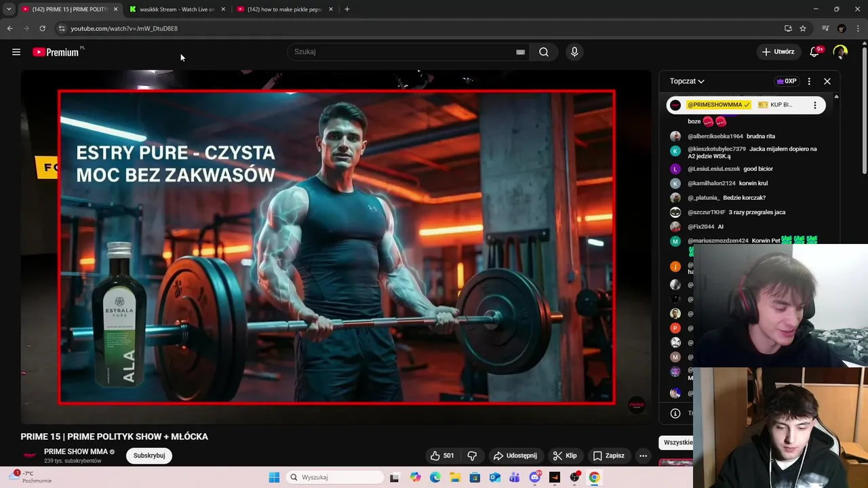Open the Windows Start menu
868x488 pixels.
[x=274, y=477]
